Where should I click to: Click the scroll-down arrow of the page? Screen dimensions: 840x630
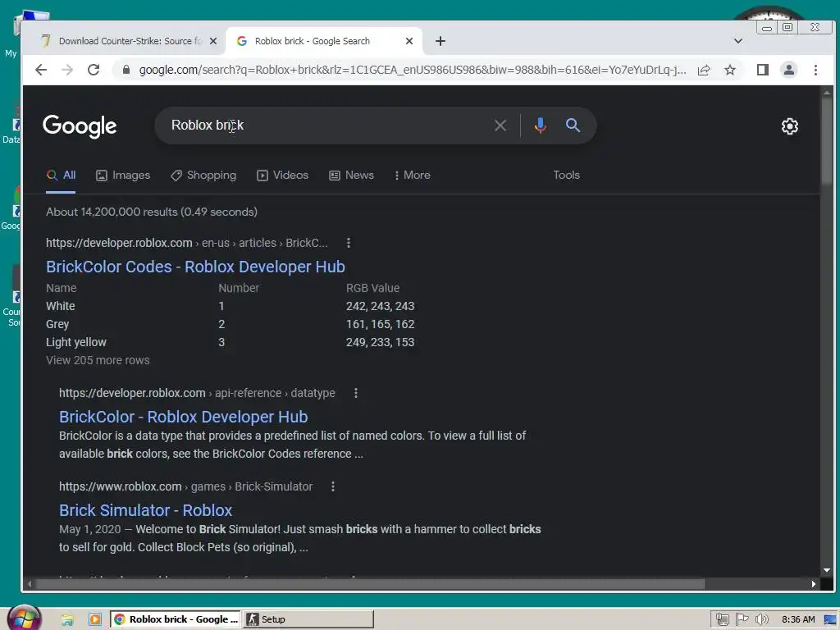pyautogui.click(x=827, y=570)
